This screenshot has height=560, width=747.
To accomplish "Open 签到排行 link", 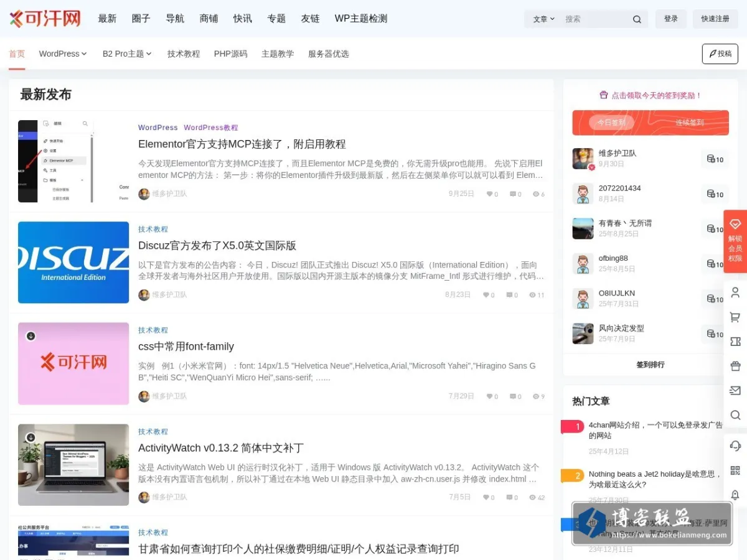I will point(651,365).
